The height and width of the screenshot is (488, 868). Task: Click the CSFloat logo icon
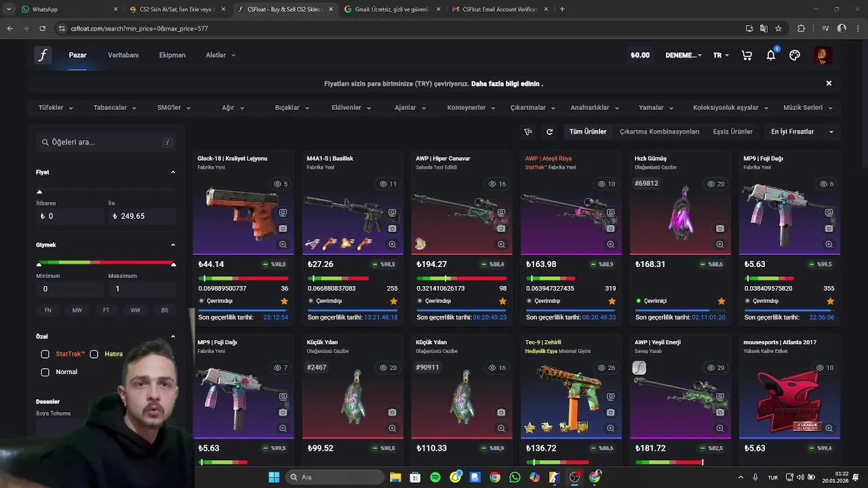pyautogui.click(x=43, y=55)
